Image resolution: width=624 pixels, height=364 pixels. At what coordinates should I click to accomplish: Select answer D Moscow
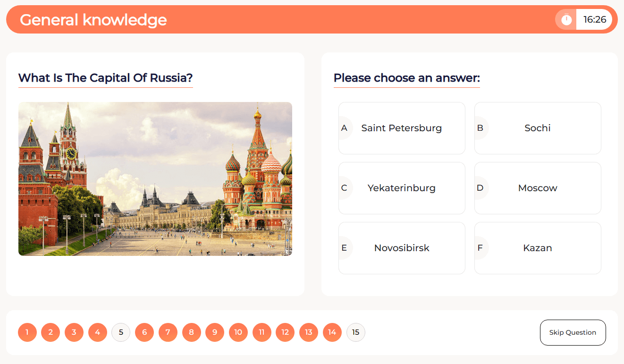tap(538, 188)
